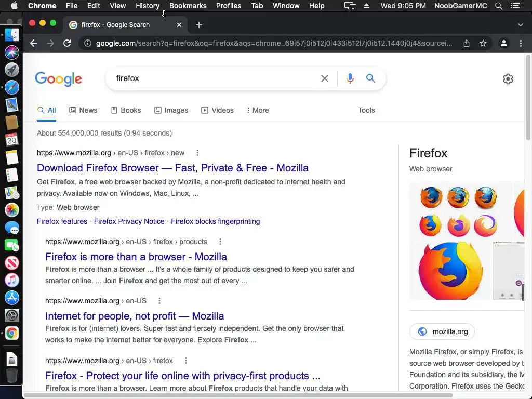Reload the page
Viewport: 532px width, 399px height.
click(67, 43)
